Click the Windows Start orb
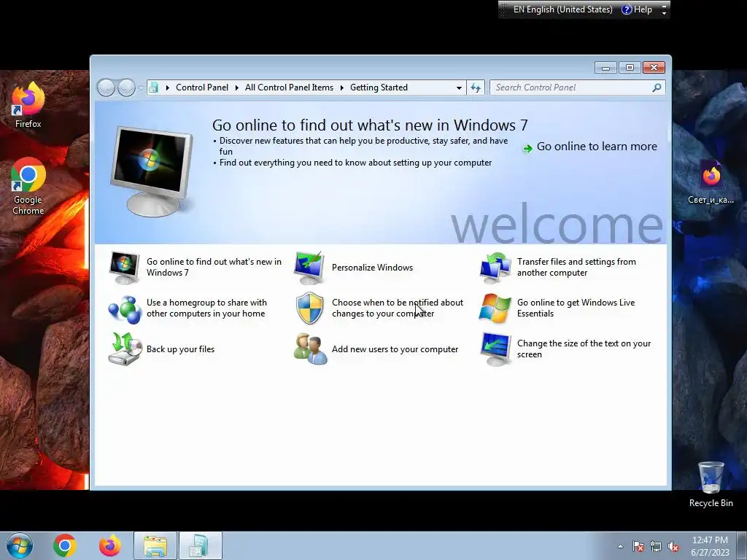Screen dimensions: 747x560 [x=20, y=545]
